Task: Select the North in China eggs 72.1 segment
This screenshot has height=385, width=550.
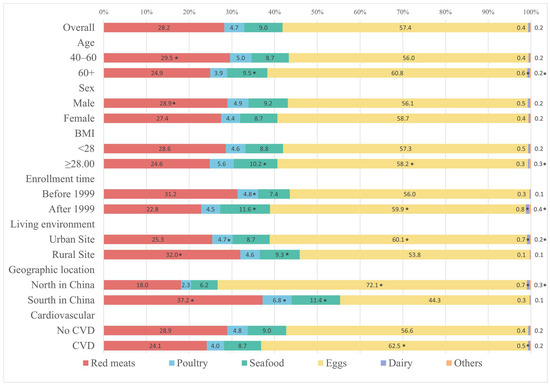Action: click(x=372, y=285)
